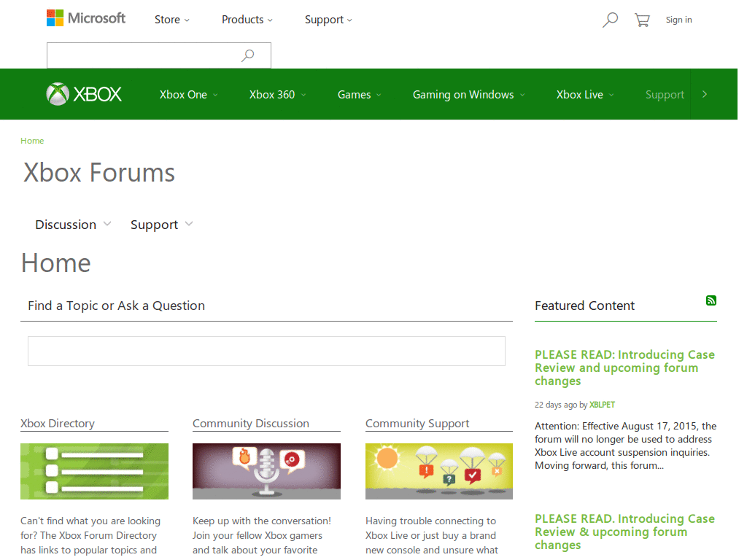Viewport: 747px width, 560px height.
Task: Focus the Find a Topic search field
Action: 266,351
